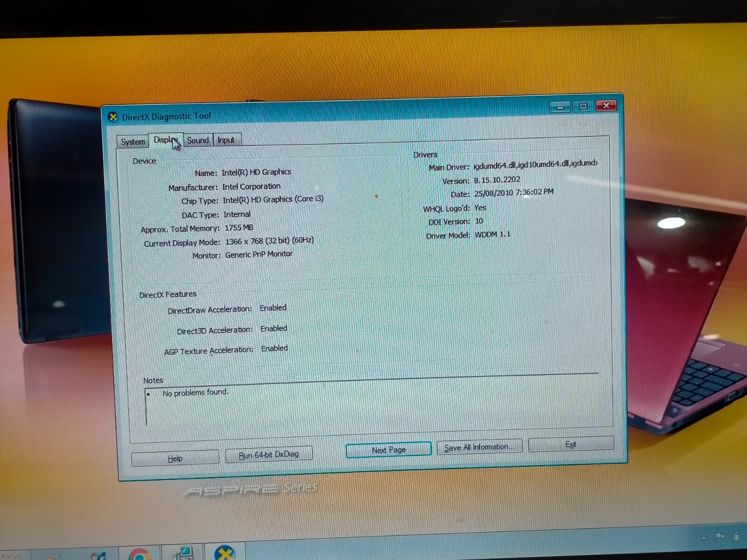Click manufacturer value 'Intel Corporation'
Image resolution: width=747 pixels, height=560 pixels.
pyautogui.click(x=251, y=186)
